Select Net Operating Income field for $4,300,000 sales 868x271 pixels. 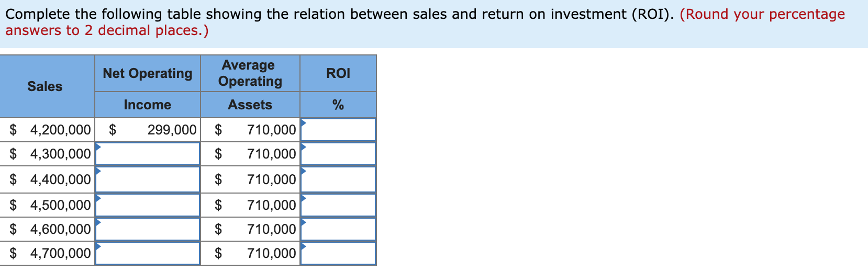tap(148, 154)
